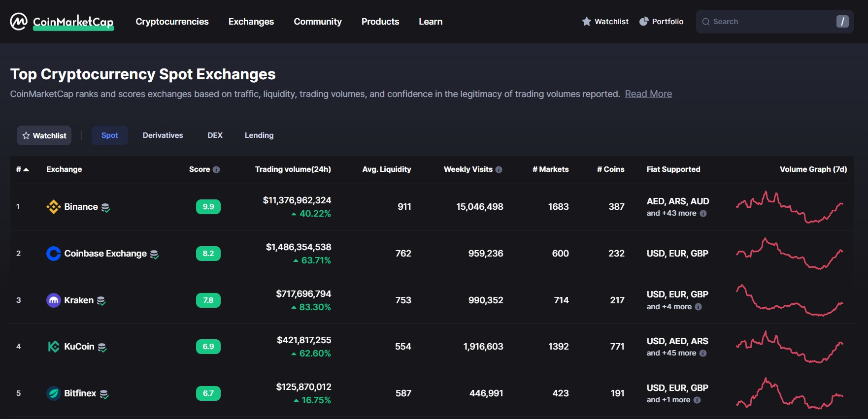Image resolution: width=868 pixels, height=419 pixels.
Task: Sort by Weekly Visits header
Action: coord(468,169)
